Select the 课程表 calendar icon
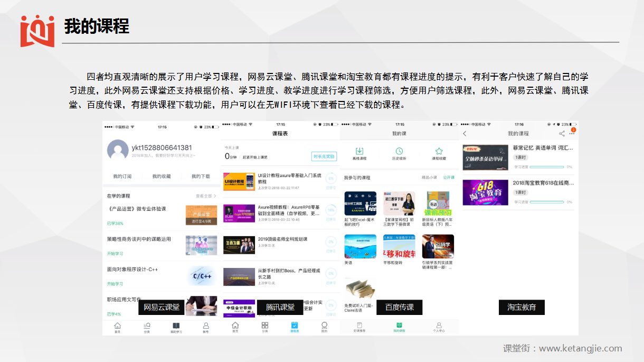644x362 pixels. click(295, 326)
